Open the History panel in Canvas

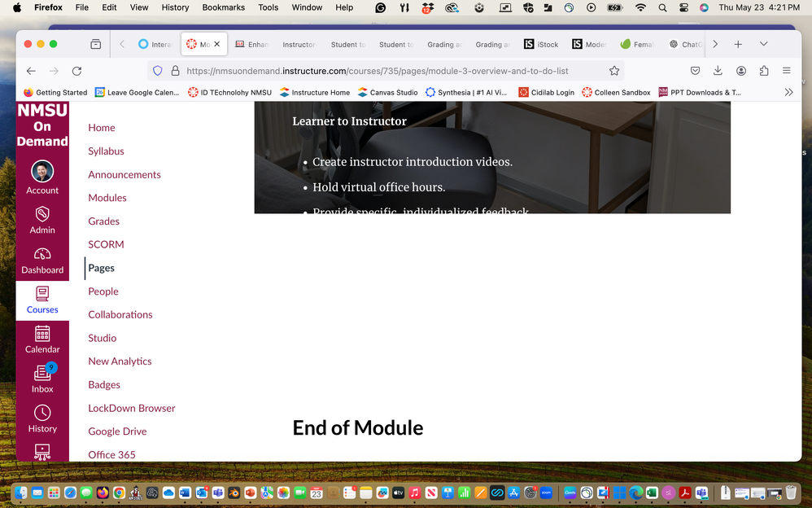pyautogui.click(x=42, y=419)
